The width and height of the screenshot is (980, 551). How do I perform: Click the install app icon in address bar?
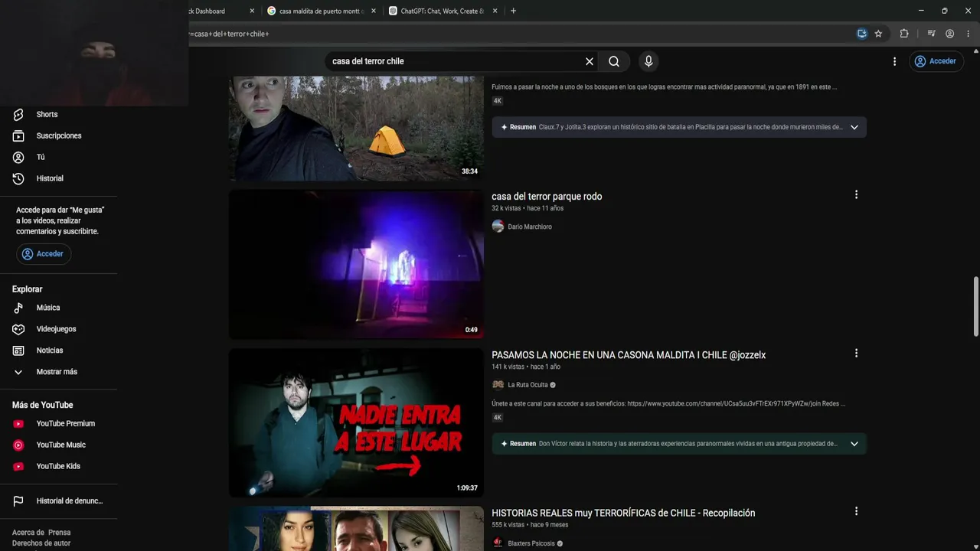(x=862, y=34)
